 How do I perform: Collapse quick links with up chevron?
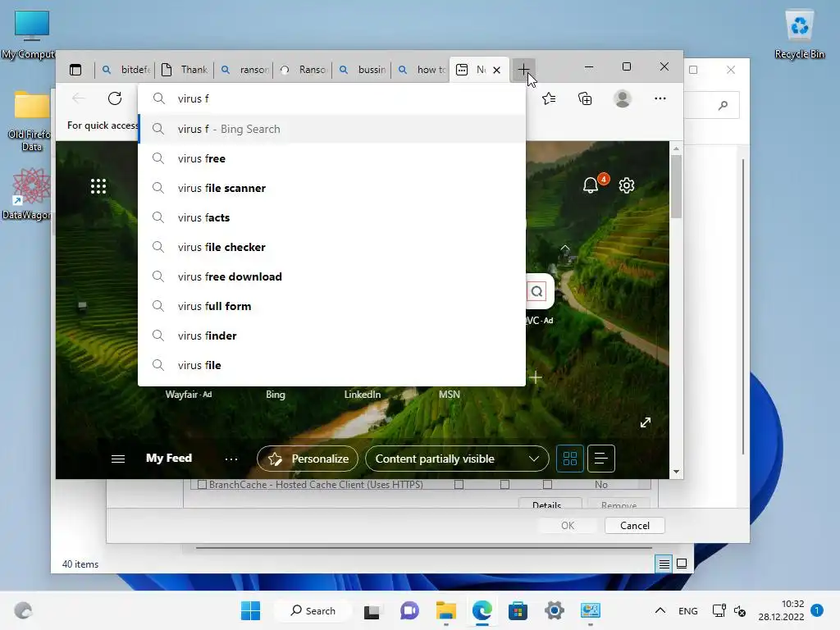(x=564, y=249)
